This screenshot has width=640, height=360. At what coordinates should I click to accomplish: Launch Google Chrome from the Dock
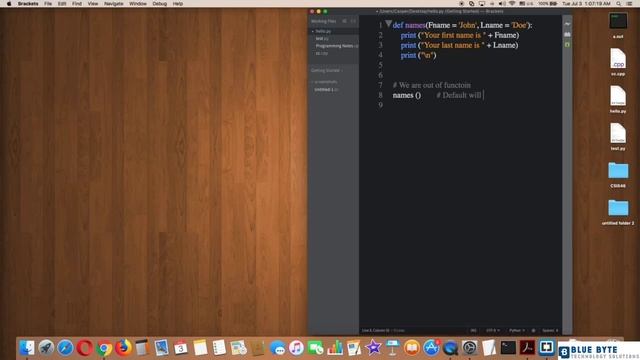(104, 348)
